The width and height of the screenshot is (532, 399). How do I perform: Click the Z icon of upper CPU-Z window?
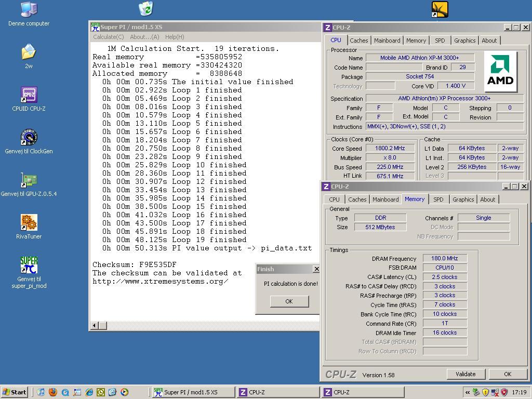pyautogui.click(x=327, y=28)
